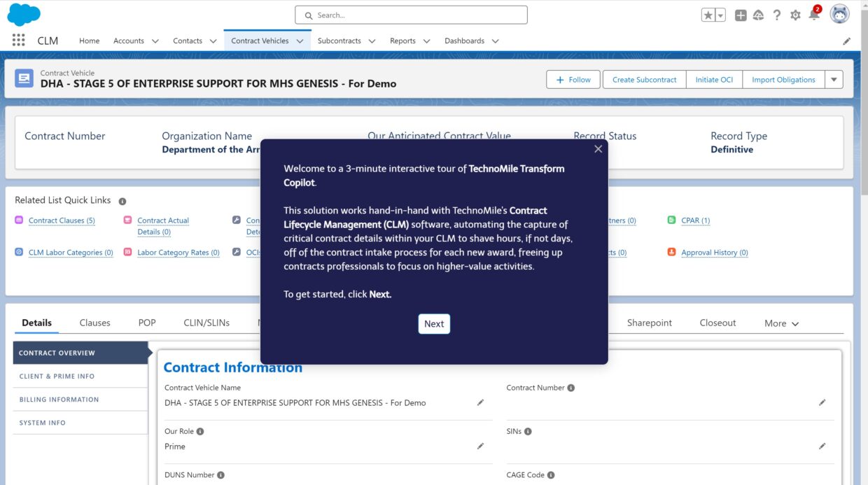Open the App Launcher grid icon
This screenshot has width=868, height=485.
(x=19, y=41)
